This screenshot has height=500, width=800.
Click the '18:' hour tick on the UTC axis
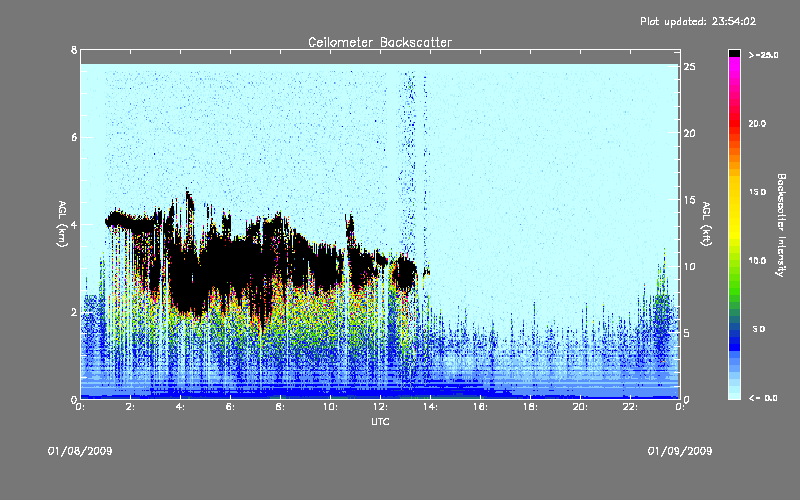[x=530, y=407]
